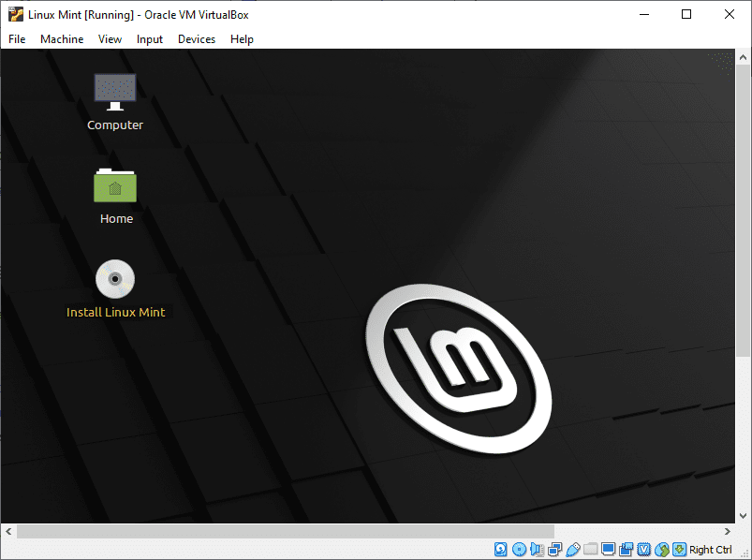This screenshot has width=752, height=560.
Task: Open the View menu
Action: (x=110, y=39)
